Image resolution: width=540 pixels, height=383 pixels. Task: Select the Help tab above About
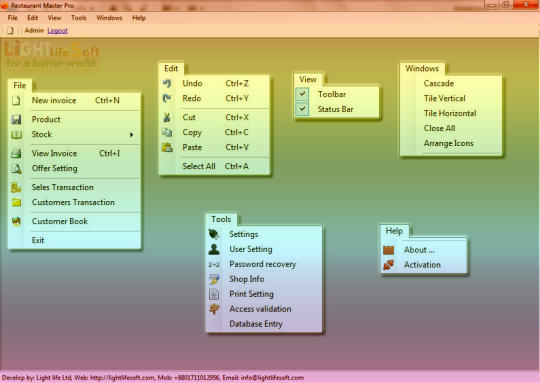(x=394, y=231)
